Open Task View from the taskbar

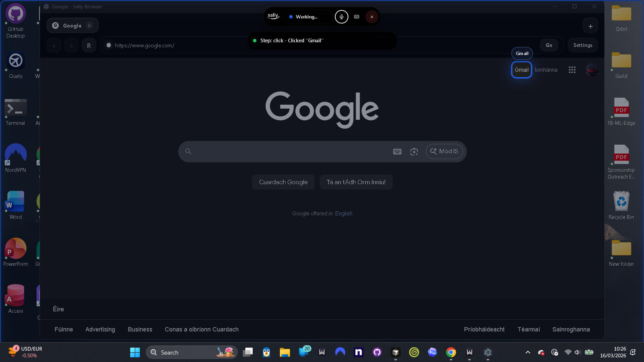click(248, 352)
